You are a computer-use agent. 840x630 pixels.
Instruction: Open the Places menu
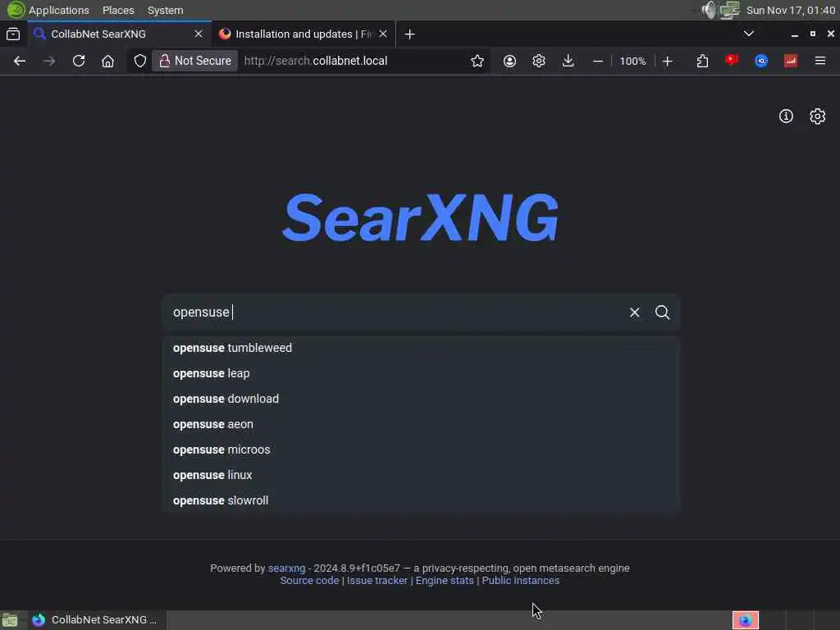coord(118,10)
